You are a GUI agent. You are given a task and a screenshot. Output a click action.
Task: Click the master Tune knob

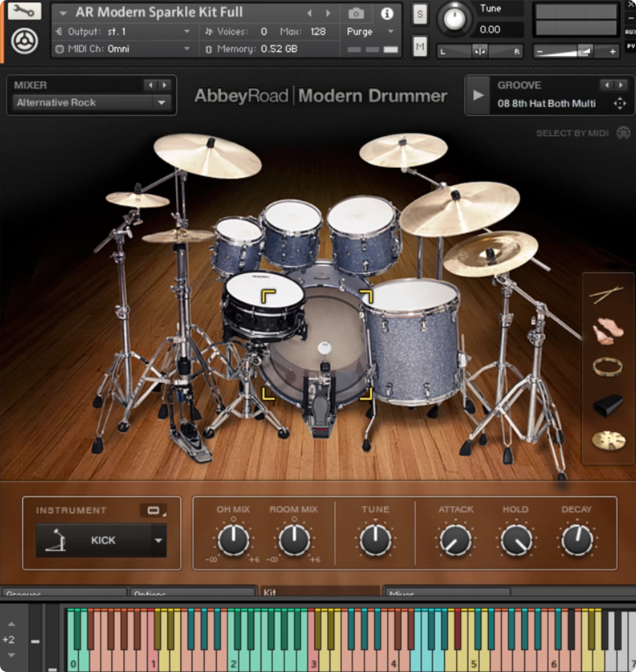pos(455,19)
